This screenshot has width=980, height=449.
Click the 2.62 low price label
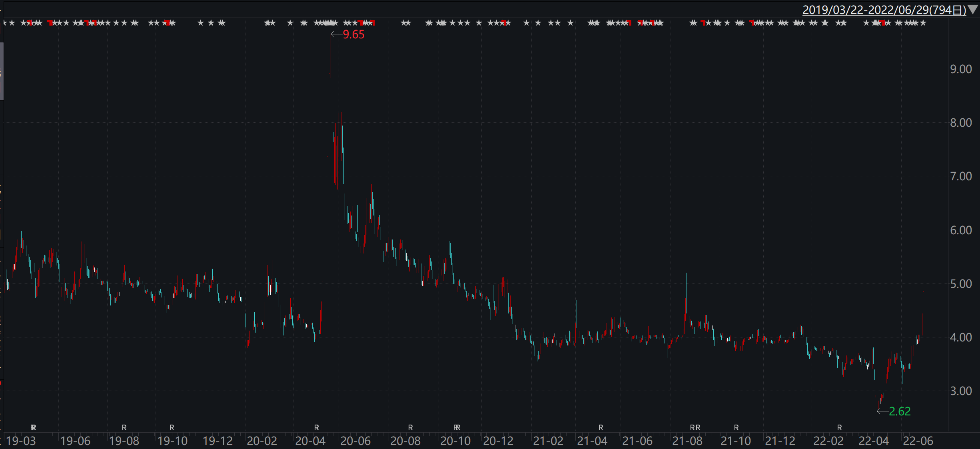coord(900,411)
